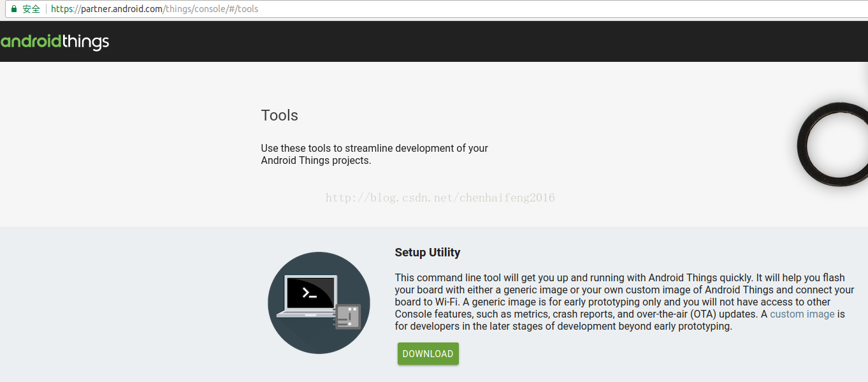The width and height of the screenshot is (868, 382).
Task: Click the green DOWNLOAD button
Action: tap(428, 354)
